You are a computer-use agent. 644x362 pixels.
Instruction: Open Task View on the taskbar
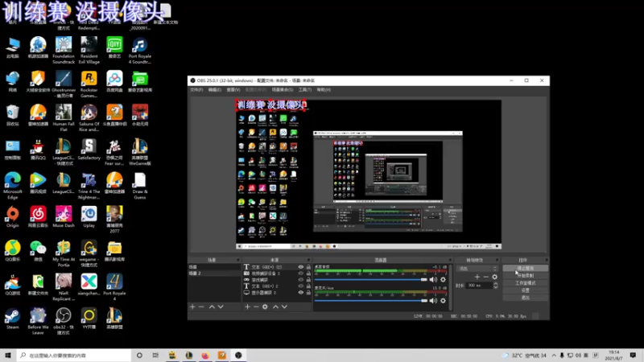[x=155, y=356]
